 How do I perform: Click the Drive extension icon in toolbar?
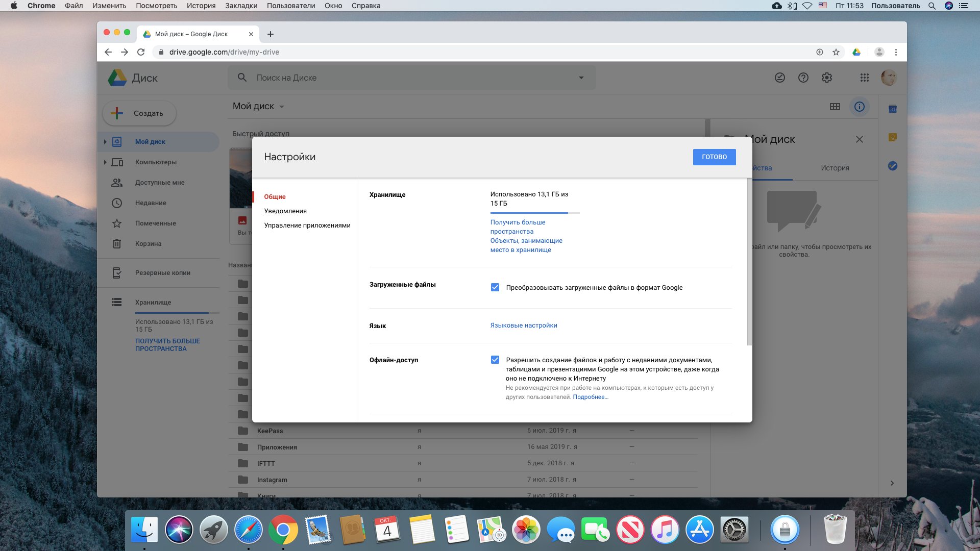click(x=856, y=52)
